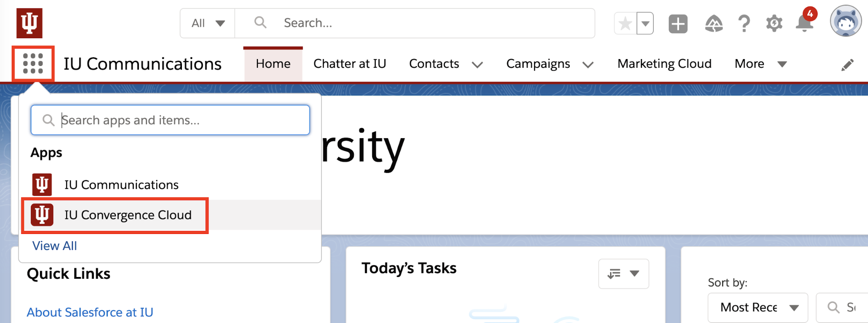Click the Apps section label

46,153
